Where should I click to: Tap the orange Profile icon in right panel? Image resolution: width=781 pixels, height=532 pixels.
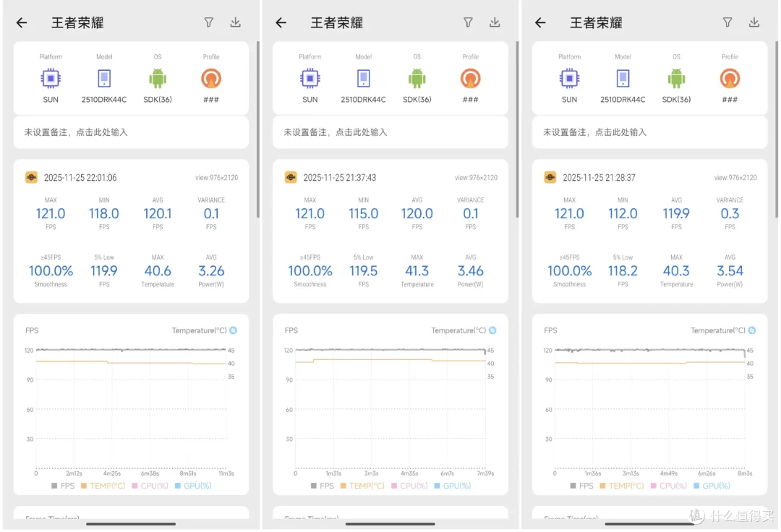730,78
